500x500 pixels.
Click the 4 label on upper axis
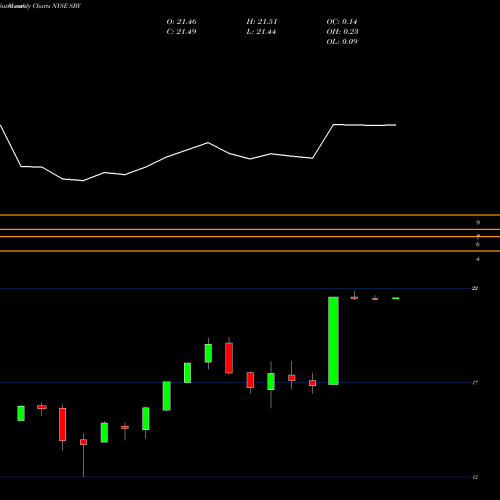coord(478,259)
